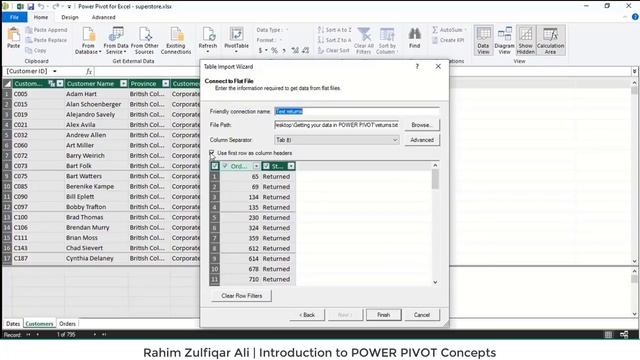Click Paste Replace in the ribbon
This screenshot has height=360, width=640.
point(46,40)
